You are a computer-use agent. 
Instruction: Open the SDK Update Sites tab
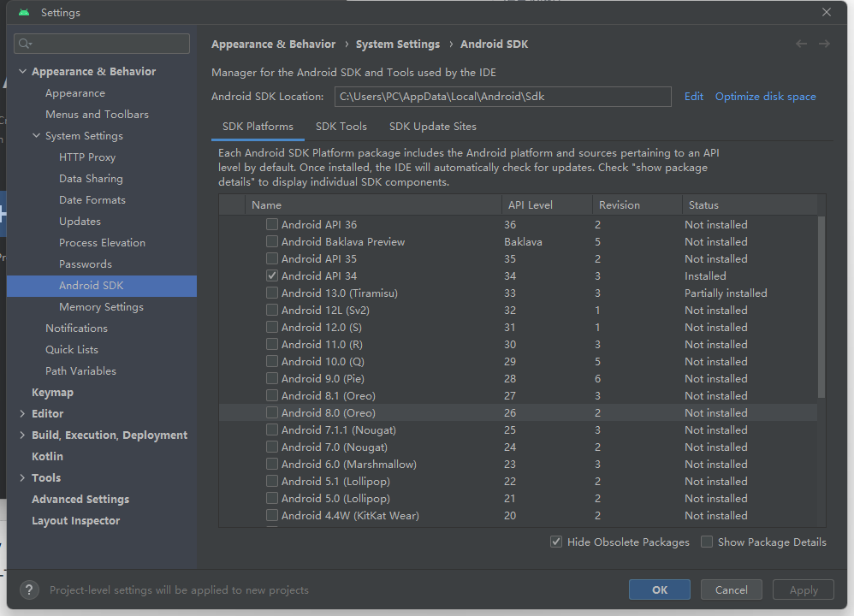[x=432, y=127]
